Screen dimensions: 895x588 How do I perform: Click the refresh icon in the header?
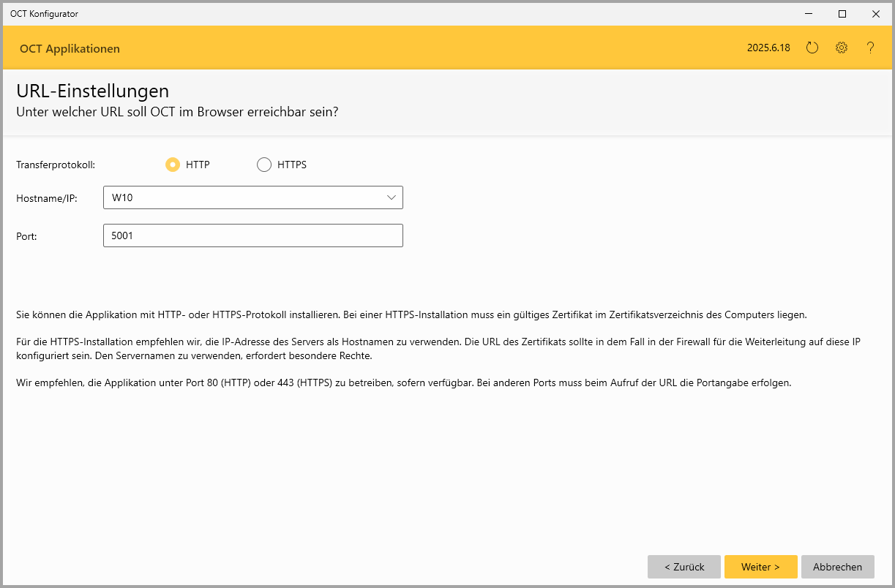(x=812, y=48)
